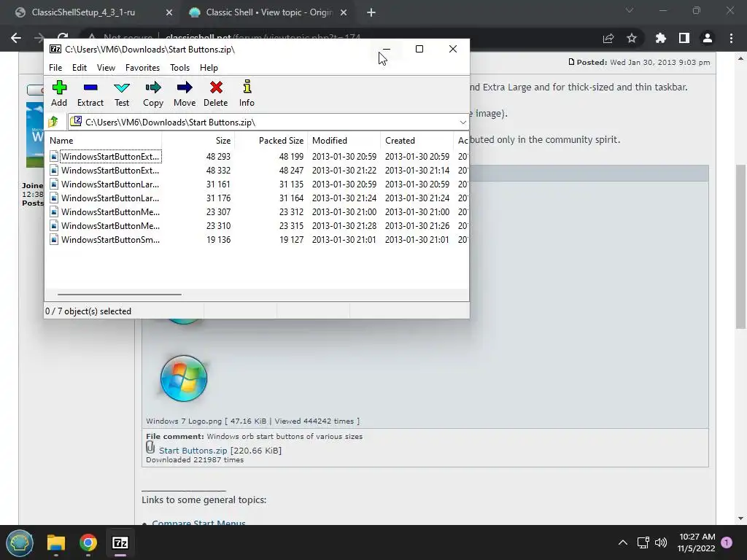Click the Move toolbar icon
The width and height of the screenshot is (747, 560).
[185, 93]
